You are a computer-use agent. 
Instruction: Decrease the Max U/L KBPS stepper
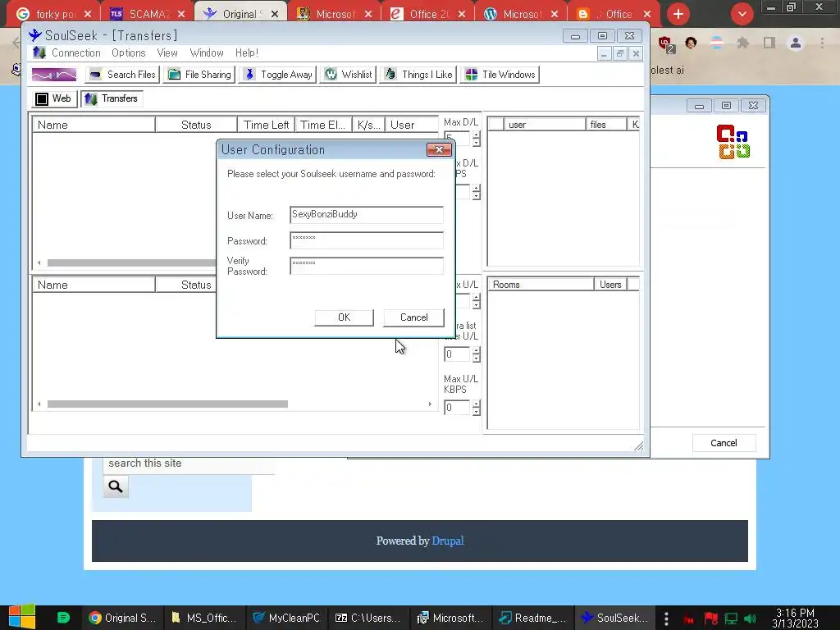point(477,412)
